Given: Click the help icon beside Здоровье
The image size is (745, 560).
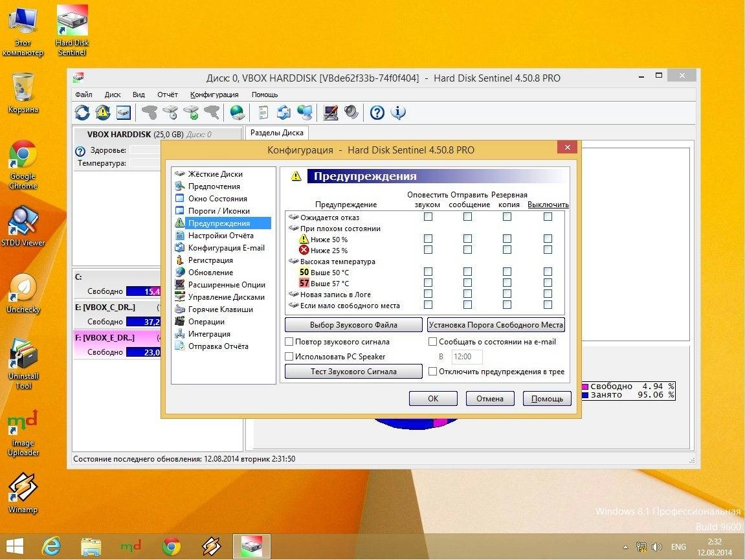Looking at the screenshot, I should click(x=80, y=151).
